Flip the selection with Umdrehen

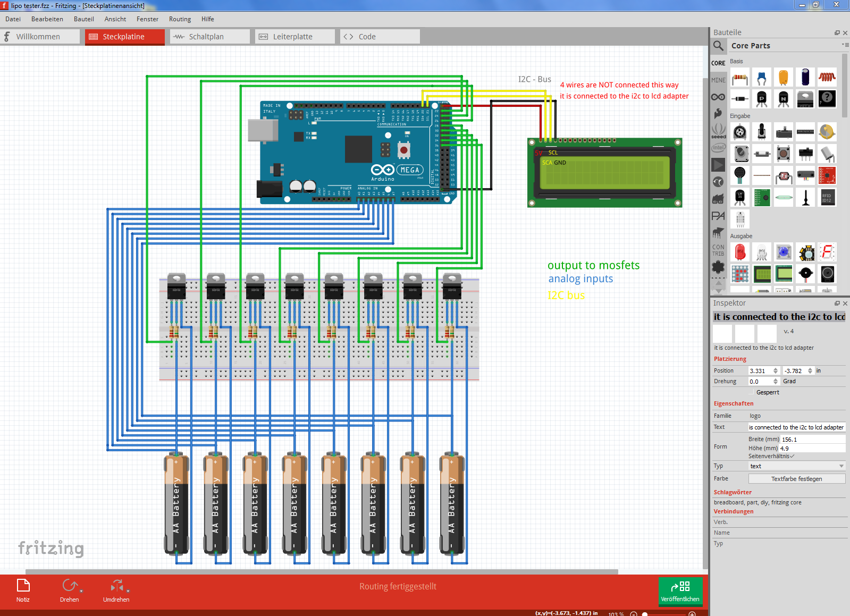(116, 590)
